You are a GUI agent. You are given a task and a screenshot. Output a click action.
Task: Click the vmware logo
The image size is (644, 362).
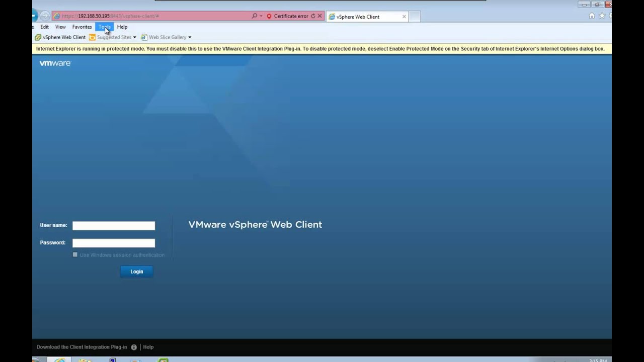pos(55,63)
